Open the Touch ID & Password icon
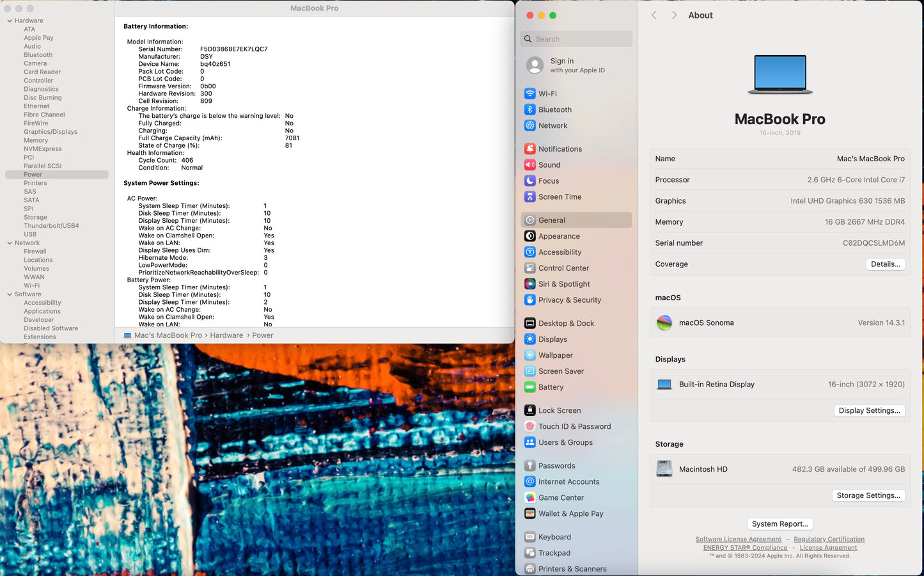The height and width of the screenshot is (576, 924). pyautogui.click(x=530, y=426)
